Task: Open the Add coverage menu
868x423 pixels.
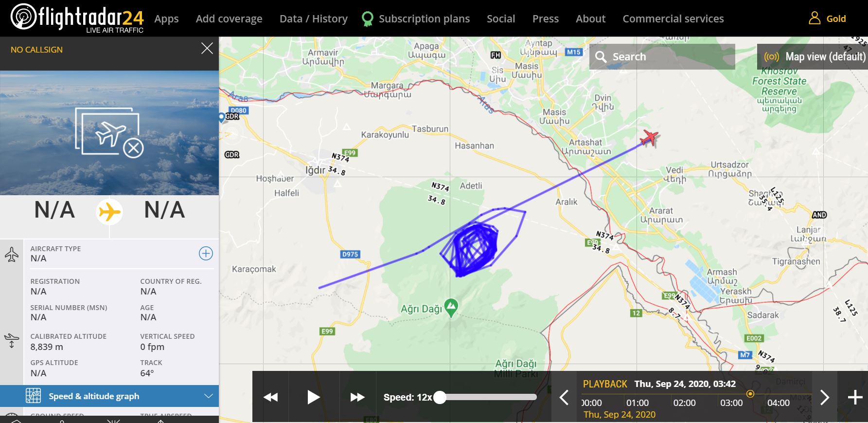Action: (x=229, y=19)
